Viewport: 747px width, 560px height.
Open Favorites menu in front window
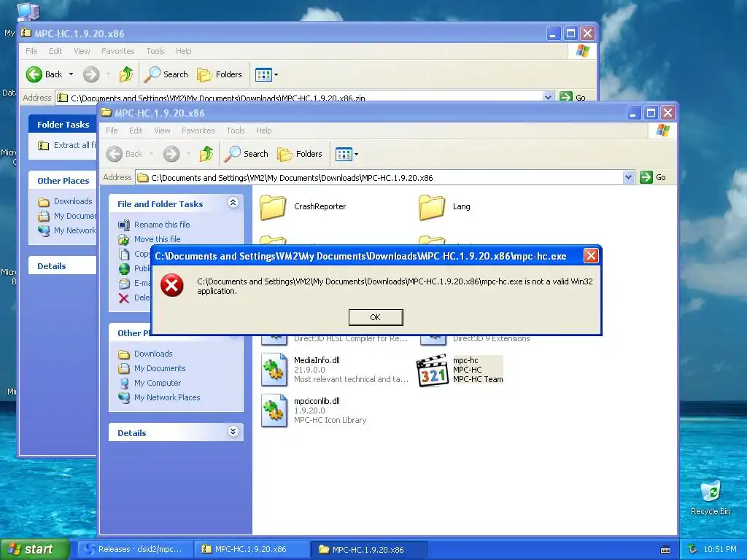198,131
